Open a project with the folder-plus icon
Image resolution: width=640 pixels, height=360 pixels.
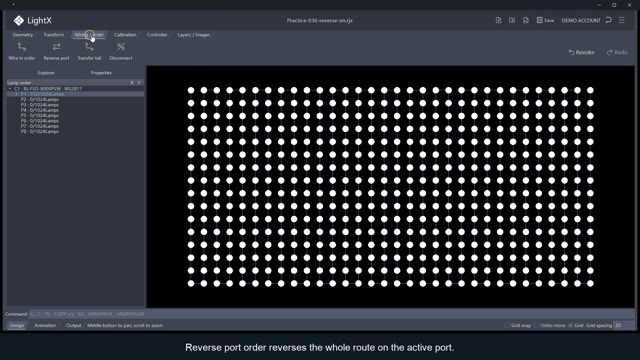512,20
